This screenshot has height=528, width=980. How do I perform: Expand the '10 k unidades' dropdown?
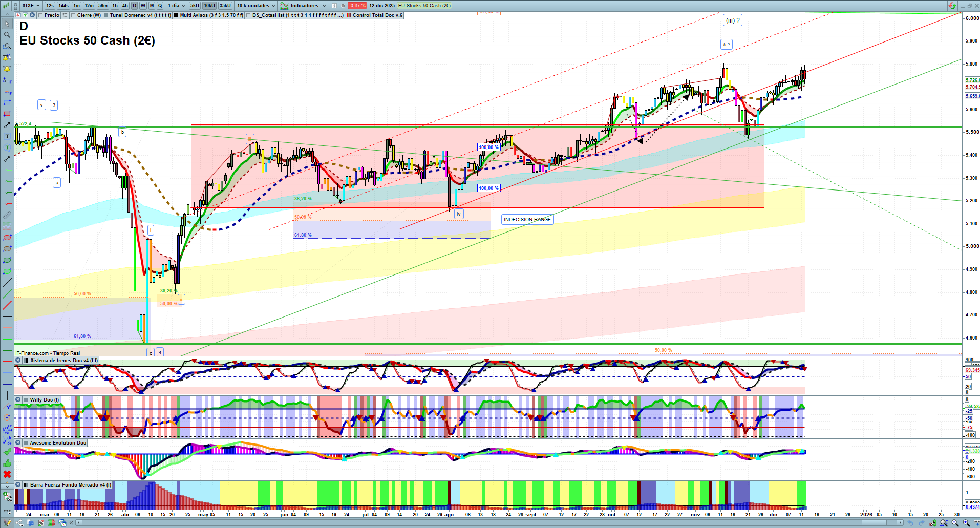tap(255, 6)
